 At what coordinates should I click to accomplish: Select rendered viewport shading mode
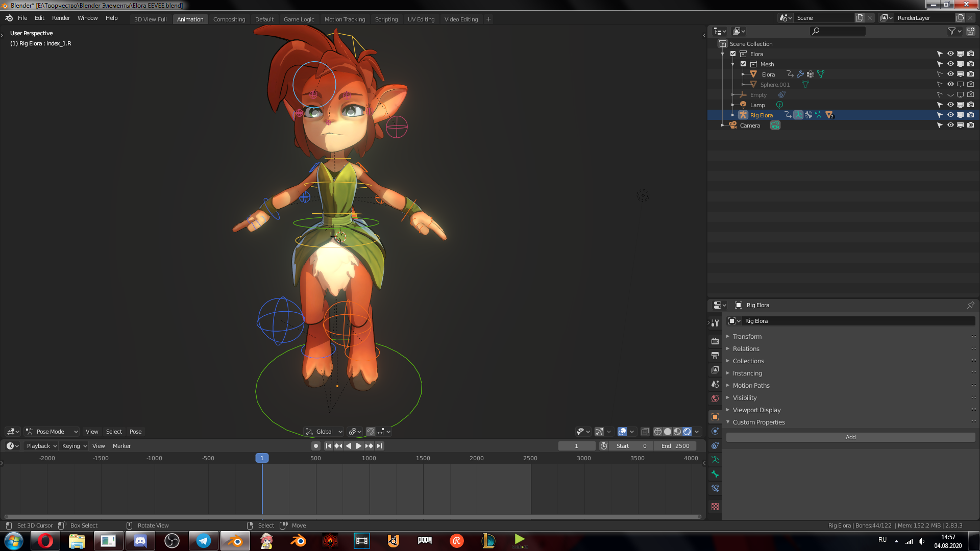687,432
